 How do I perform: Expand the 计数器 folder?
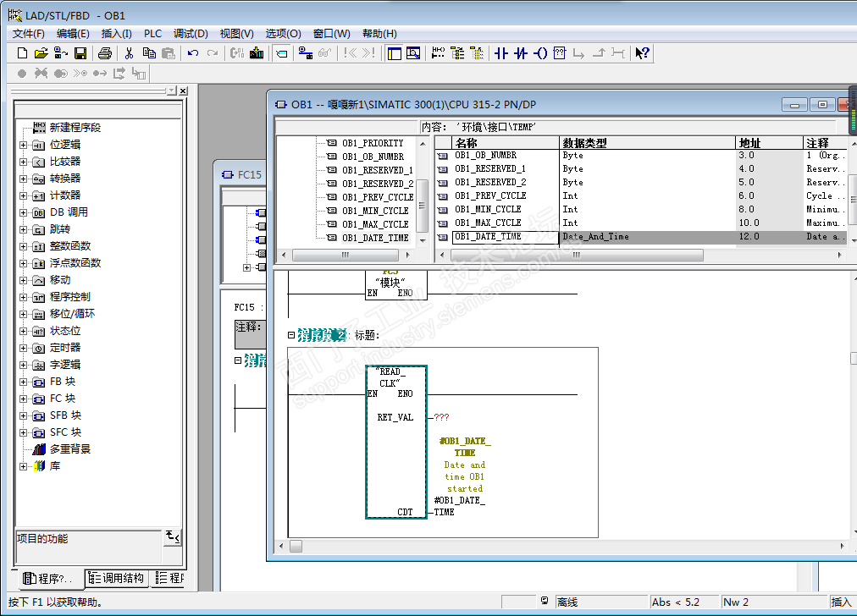pyautogui.click(x=23, y=195)
